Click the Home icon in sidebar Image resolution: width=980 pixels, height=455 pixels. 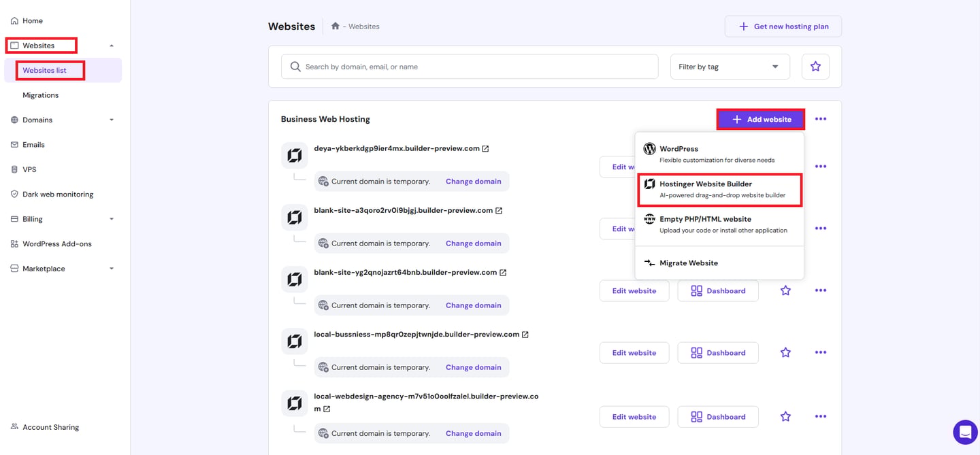(14, 21)
